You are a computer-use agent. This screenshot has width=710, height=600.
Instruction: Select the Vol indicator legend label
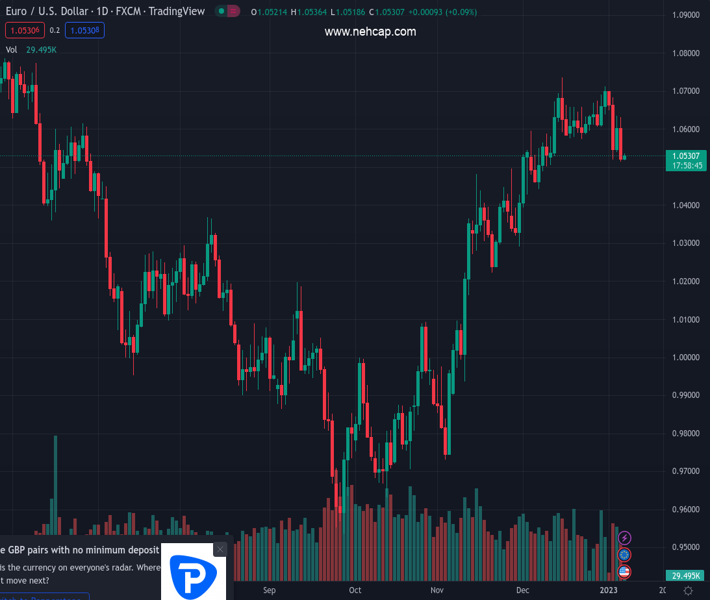tap(11, 49)
